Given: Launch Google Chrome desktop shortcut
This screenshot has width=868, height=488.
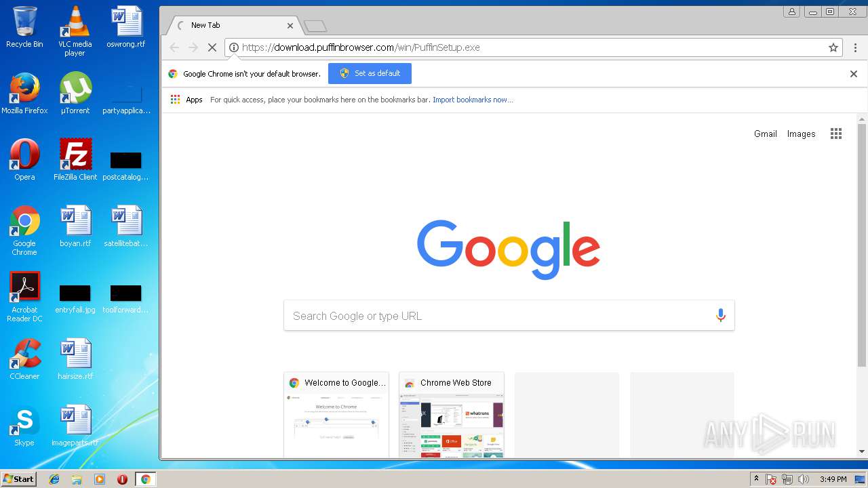Looking at the screenshot, I should click(x=24, y=230).
